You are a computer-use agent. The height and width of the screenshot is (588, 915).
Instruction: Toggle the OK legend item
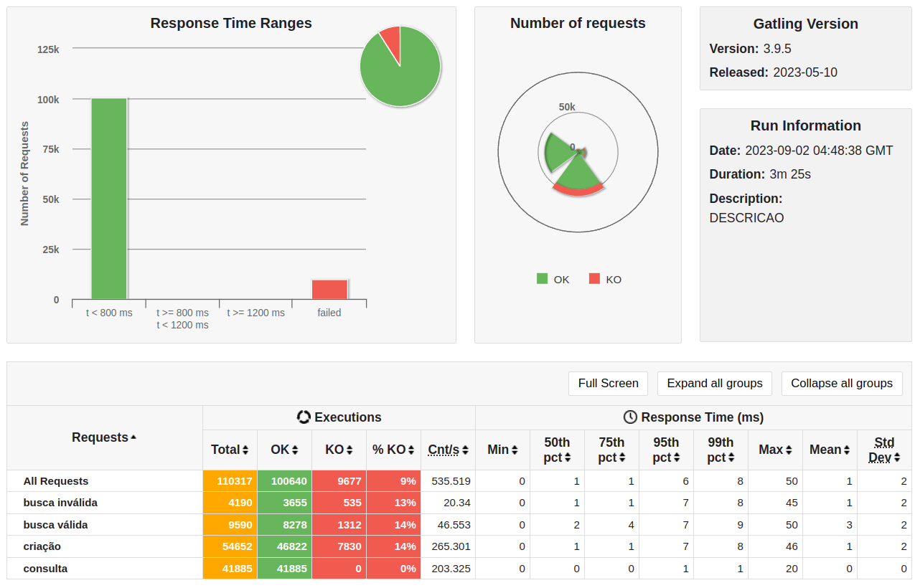[x=553, y=279]
